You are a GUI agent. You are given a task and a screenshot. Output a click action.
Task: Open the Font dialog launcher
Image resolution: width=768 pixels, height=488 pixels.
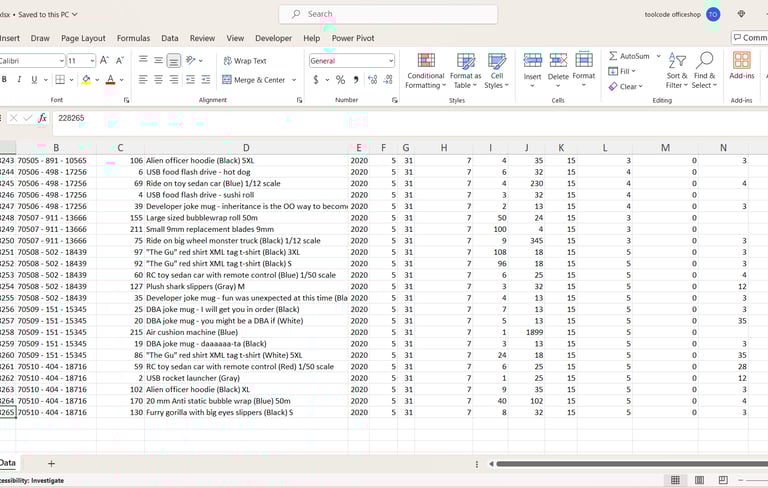pyautogui.click(x=126, y=100)
